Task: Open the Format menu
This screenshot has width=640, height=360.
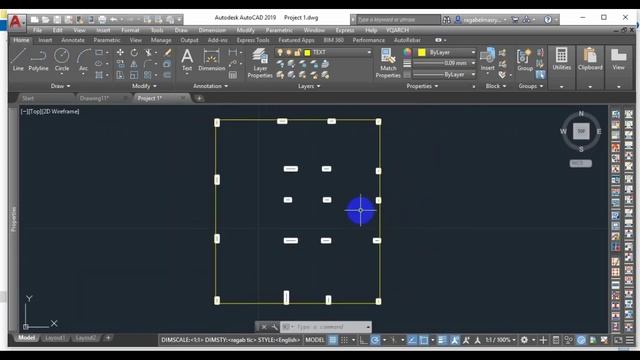Action: (130, 30)
